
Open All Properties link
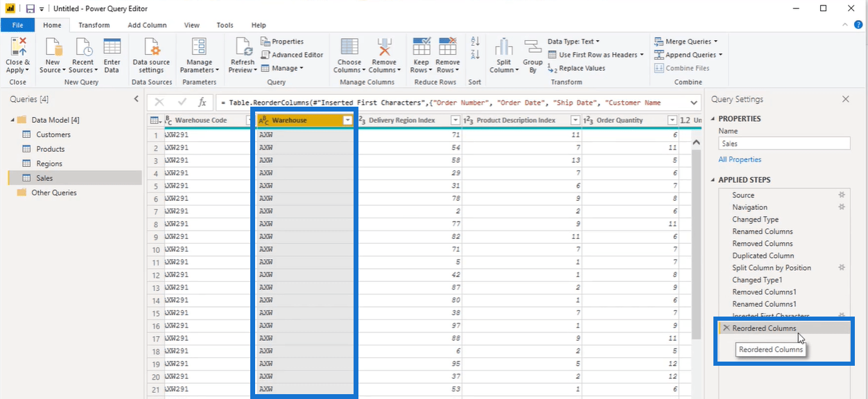(740, 159)
